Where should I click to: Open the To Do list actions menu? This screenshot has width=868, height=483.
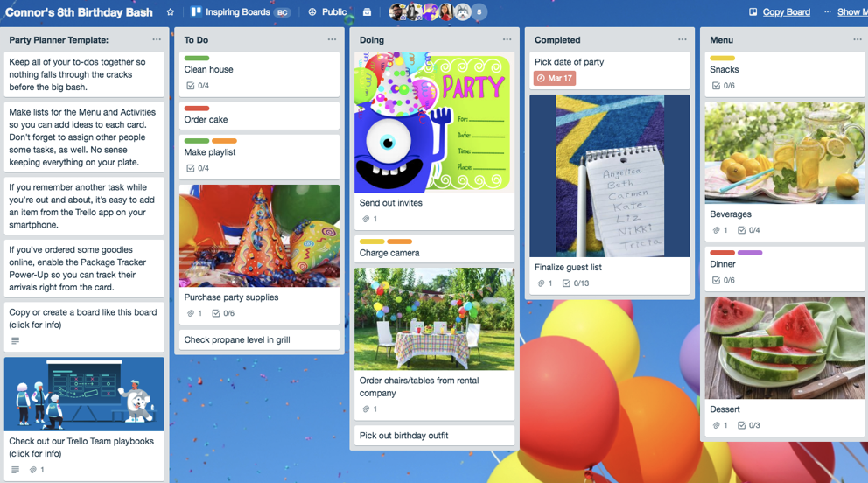coord(332,40)
